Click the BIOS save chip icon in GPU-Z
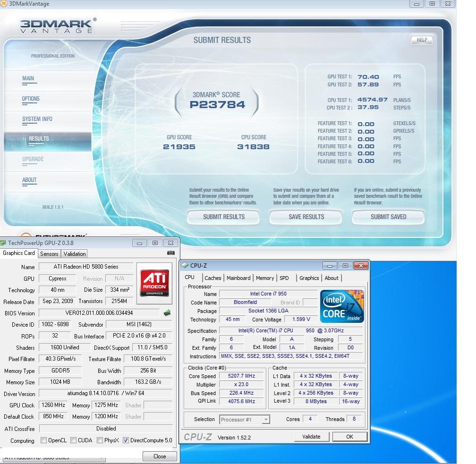Viewport: 476px width, 464px height. click(167, 313)
